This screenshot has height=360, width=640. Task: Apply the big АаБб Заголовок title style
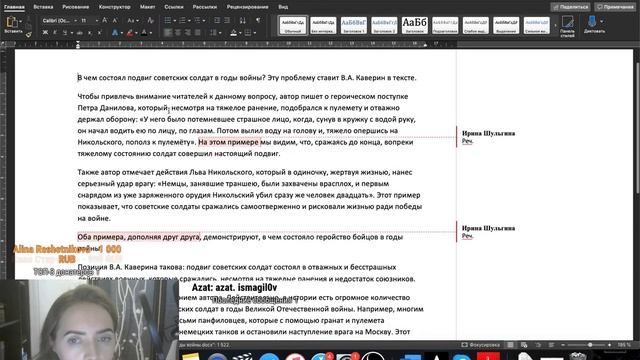415,25
